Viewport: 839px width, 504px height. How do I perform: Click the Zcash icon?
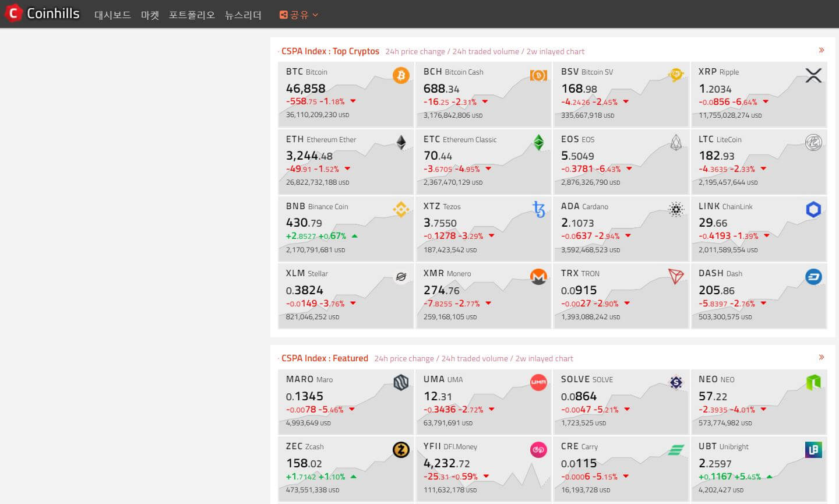pos(401,449)
